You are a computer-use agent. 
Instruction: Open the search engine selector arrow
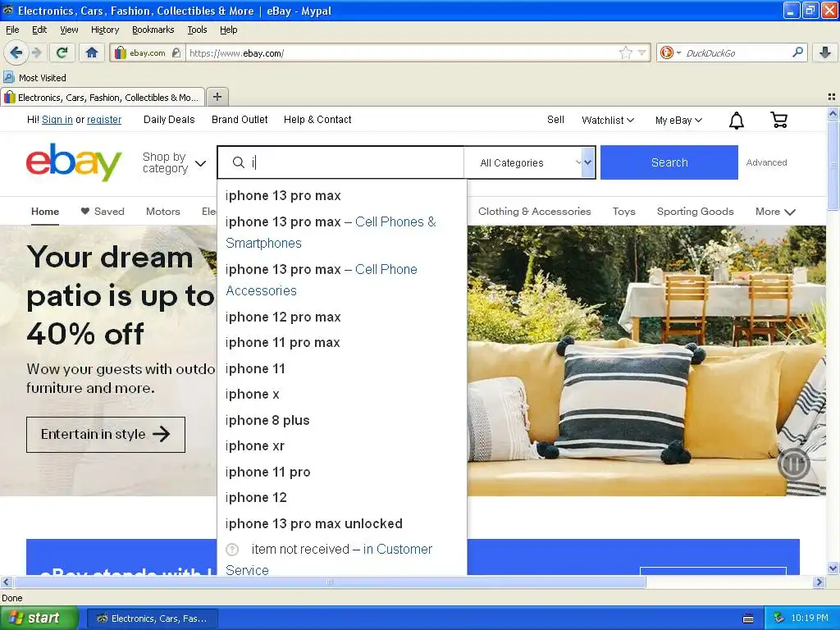[x=678, y=53]
